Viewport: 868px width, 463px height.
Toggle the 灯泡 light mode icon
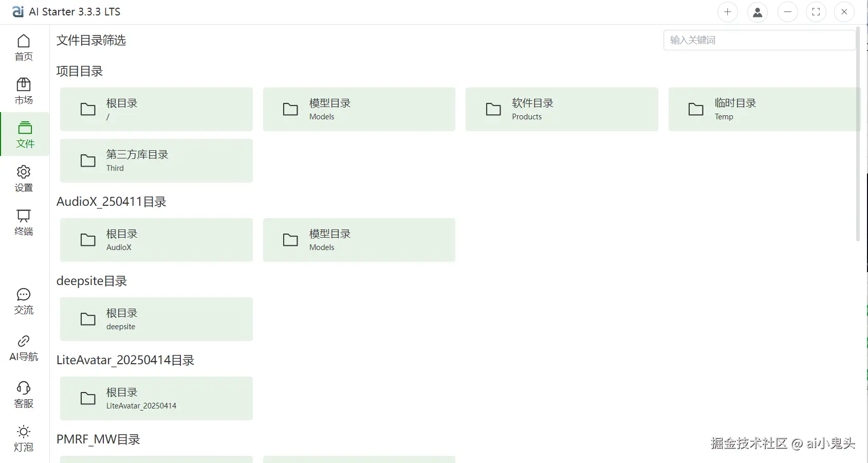pos(24,438)
